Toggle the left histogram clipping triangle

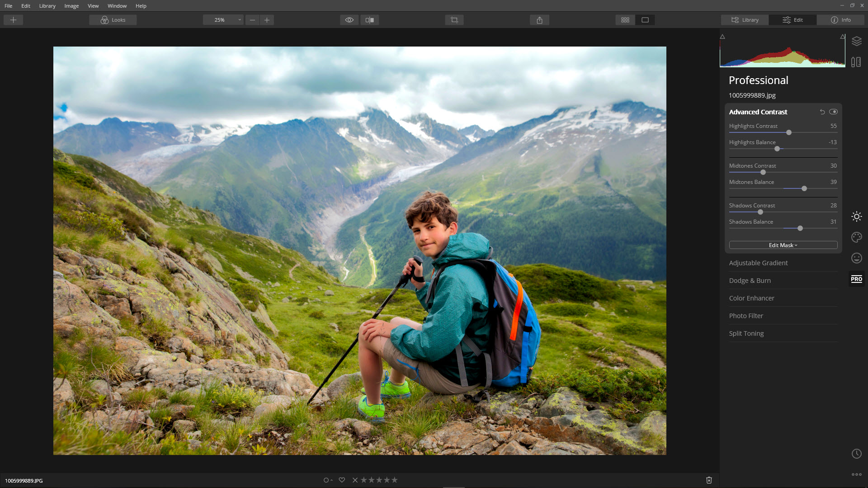point(722,37)
